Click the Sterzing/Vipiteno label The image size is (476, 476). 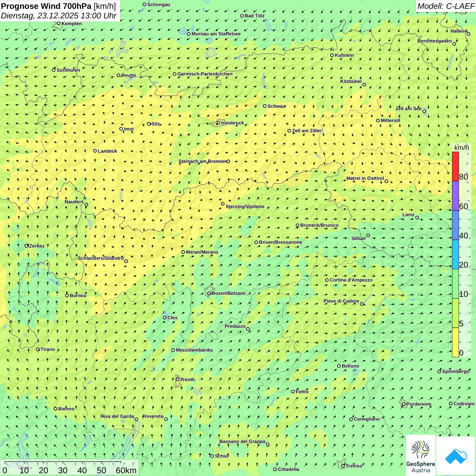tap(245, 206)
